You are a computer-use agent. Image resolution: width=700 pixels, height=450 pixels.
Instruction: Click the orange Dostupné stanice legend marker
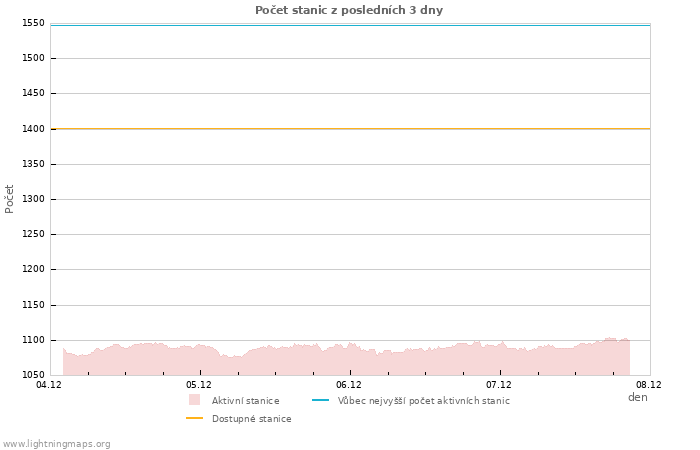[x=194, y=419]
